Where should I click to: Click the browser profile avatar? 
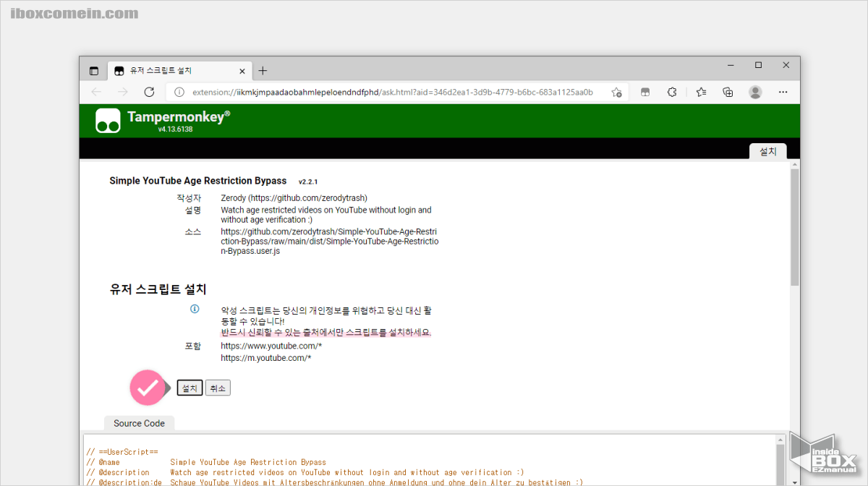(755, 92)
